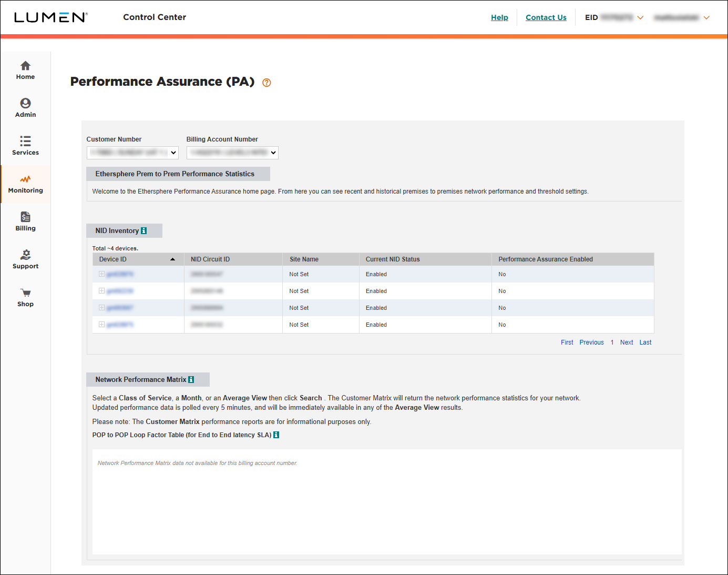Click page number 1 in pagination
The width and height of the screenshot is (728, 575).
click(612, 342)
